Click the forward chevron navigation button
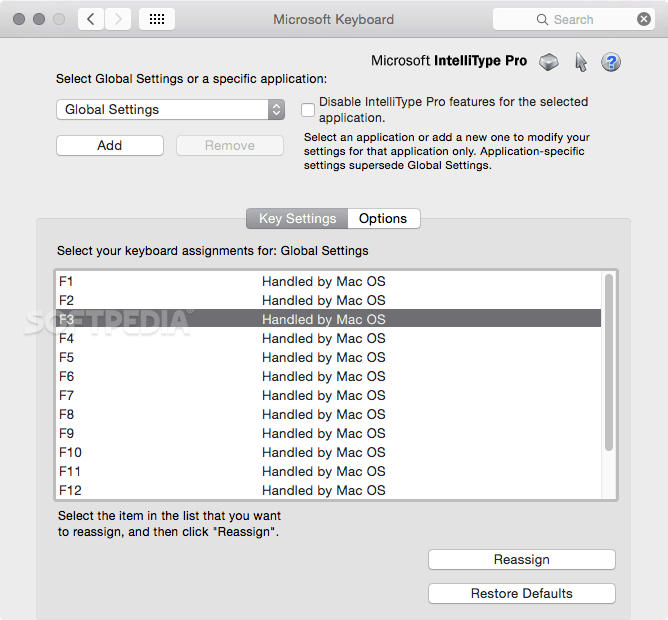Image resolution: width=668 pixels, height=620 pixels. [118, 19]
